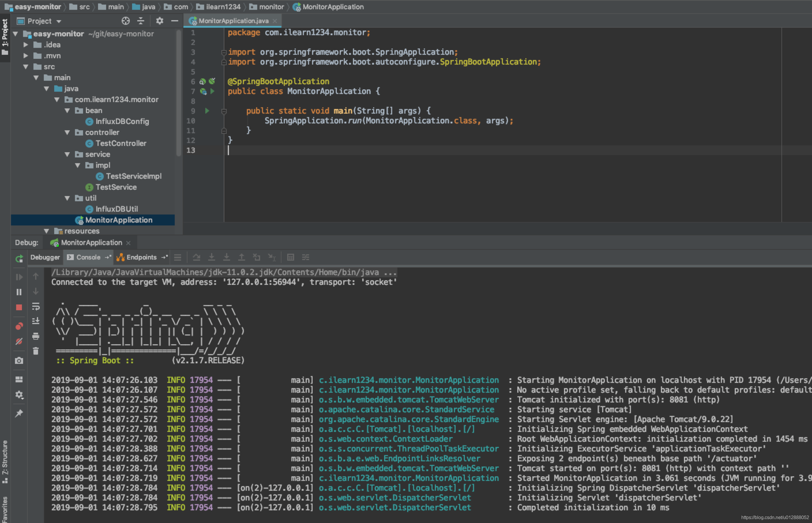
Task: Select InfluxDBConfig class in tree
Action: coord(117,121)
